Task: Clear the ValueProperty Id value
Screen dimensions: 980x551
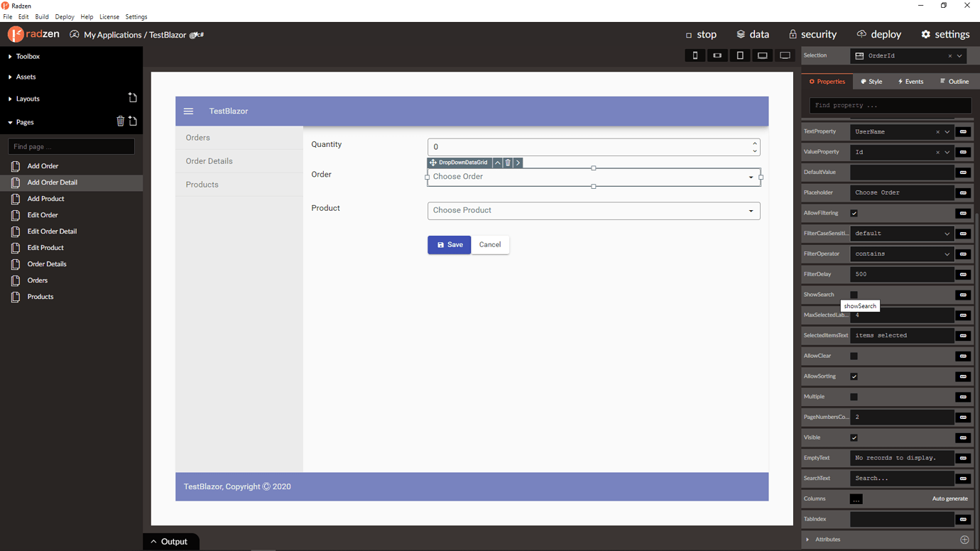Action: click(937, 153)
